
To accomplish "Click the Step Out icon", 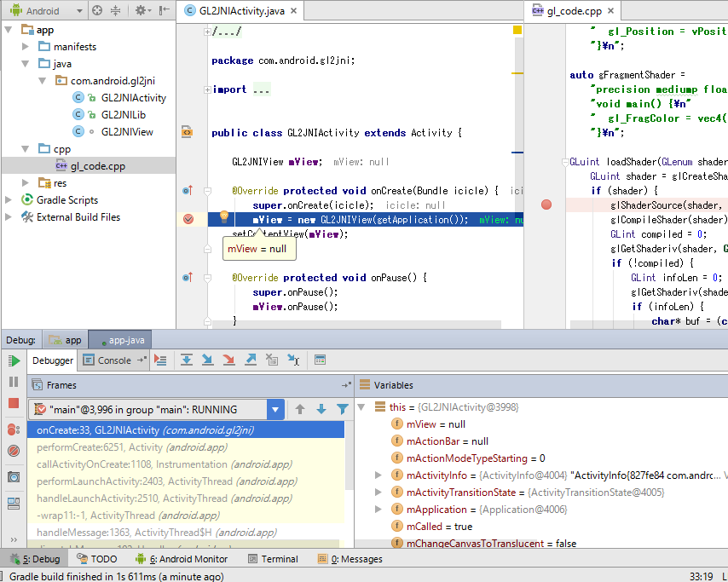I will point(251,360).
